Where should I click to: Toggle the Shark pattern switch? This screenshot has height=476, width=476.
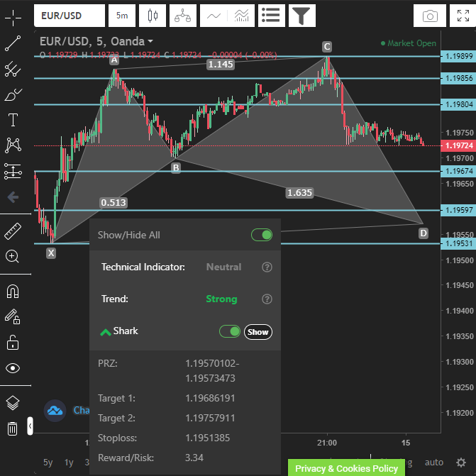230,331
